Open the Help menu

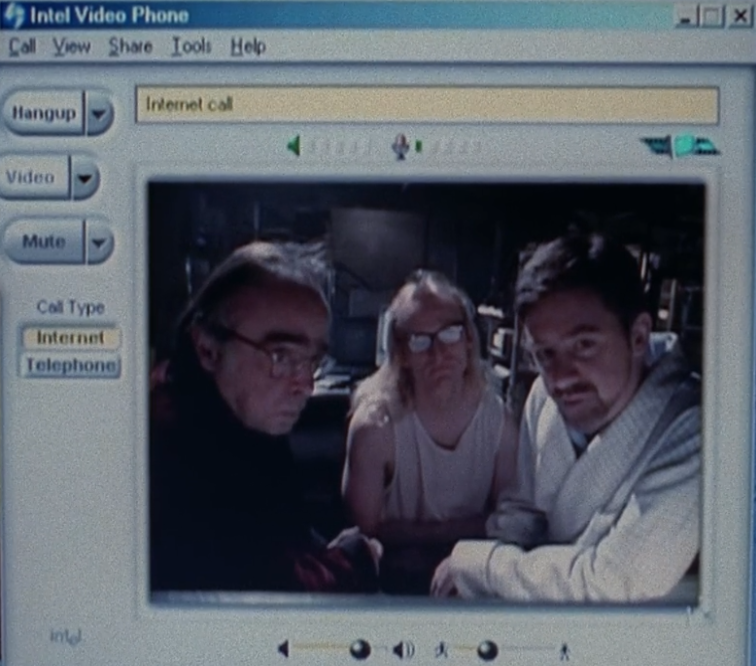coord(248,47)
